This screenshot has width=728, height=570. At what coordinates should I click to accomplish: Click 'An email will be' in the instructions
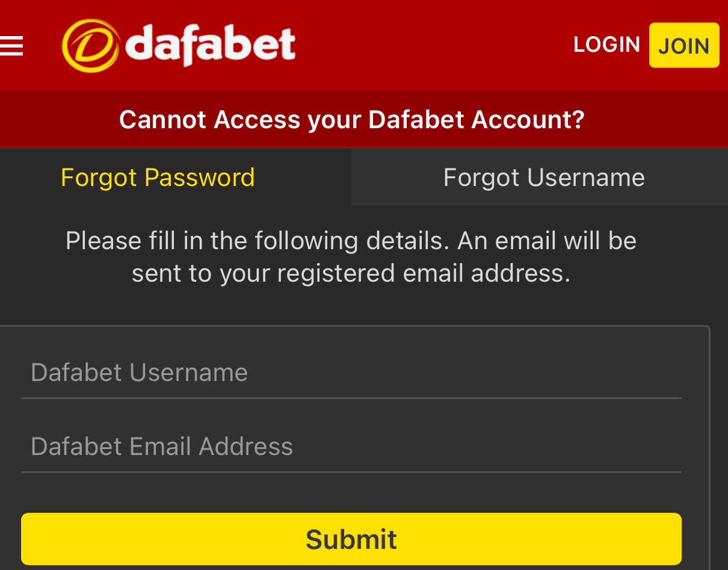coord(547,241)
